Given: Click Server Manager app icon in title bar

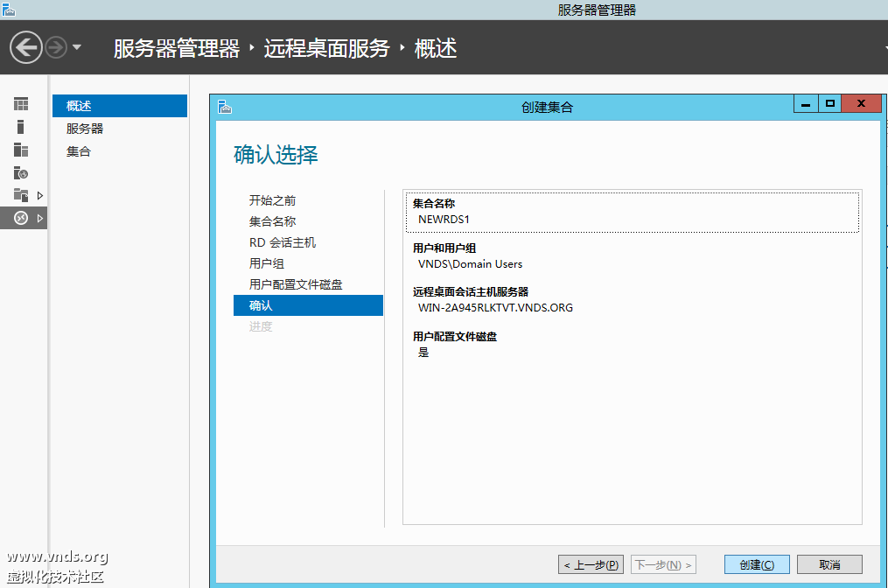Looking at the screenshot, I should tap(8, 9).
